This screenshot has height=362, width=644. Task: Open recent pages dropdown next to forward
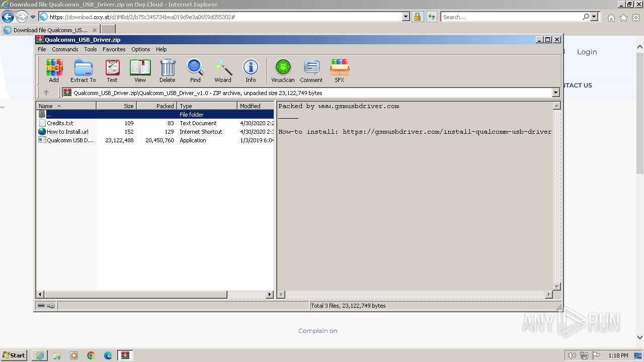pos(33,17)
